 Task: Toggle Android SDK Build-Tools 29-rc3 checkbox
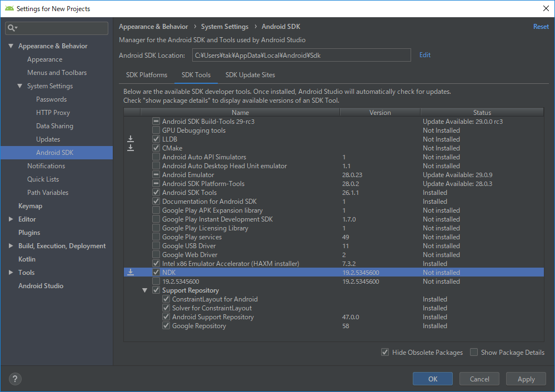156,122
